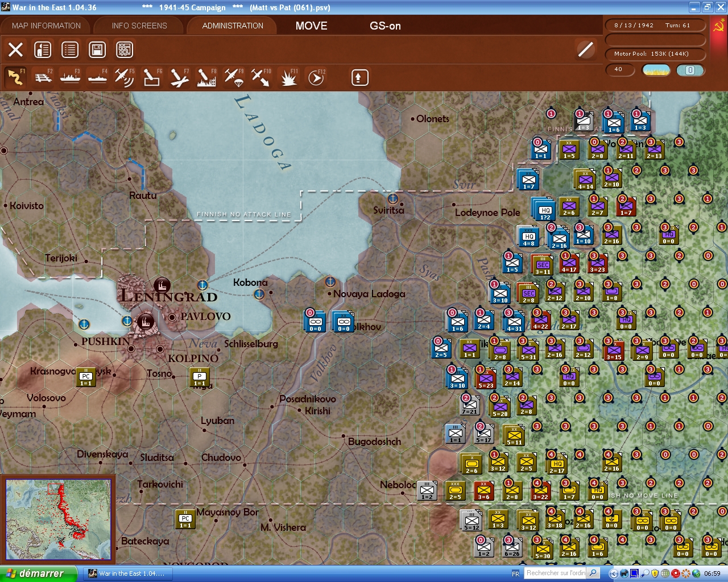Screen dimensions: 728x582
Task: Click the Olonets town label
Action: (433, 119)
